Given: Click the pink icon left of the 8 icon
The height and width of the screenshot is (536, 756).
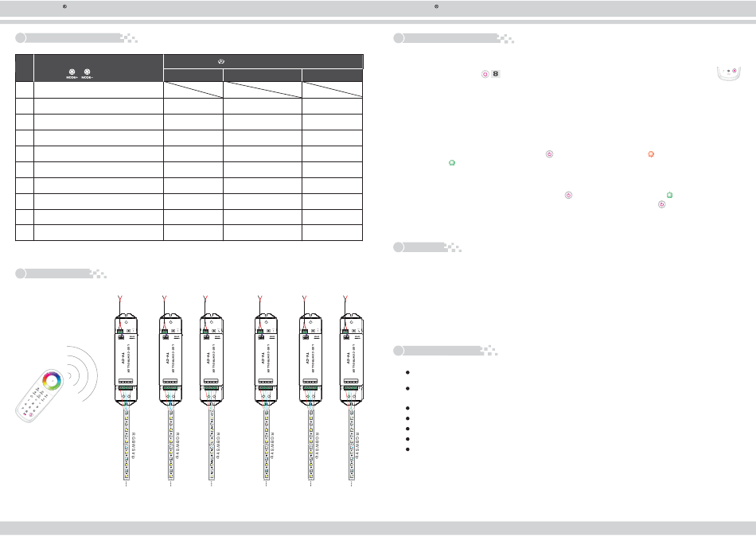Looking at the screenshot, I should point(484,74).
